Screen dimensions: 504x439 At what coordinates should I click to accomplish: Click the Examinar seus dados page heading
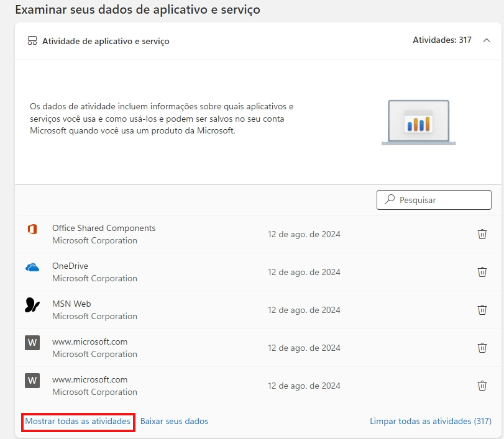point(137,10)
